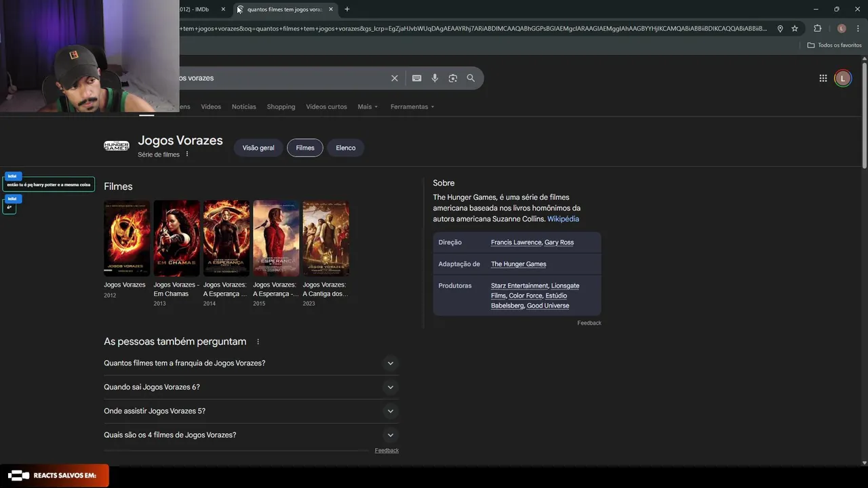Open Francis Lawrence director link

pos(516,242)
